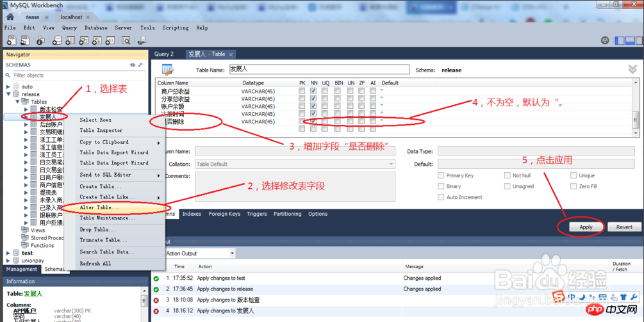Toggle the Binary checkbox
This screenshot has height=322, width=644.
pos(441,186)
